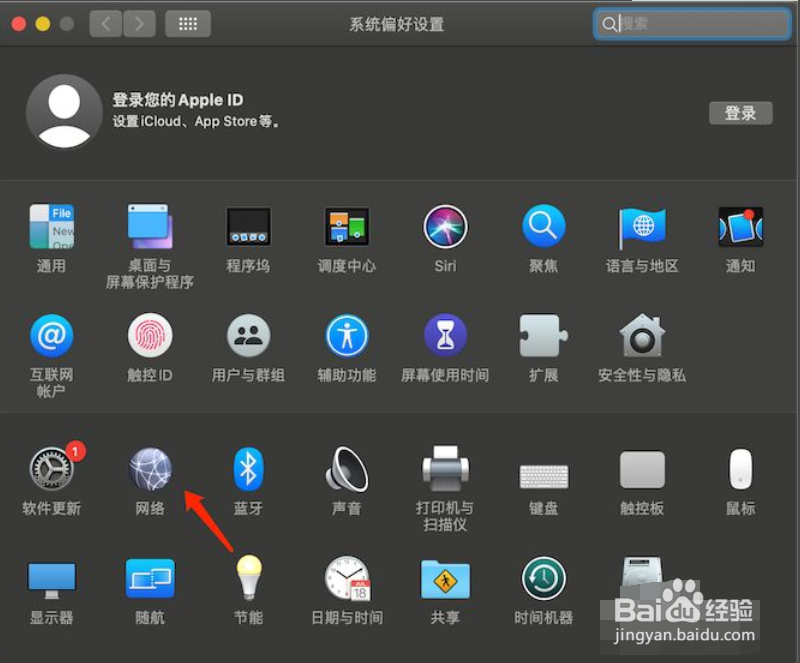The height and width of the screenshot is (663, 800).
Task: Open the Siri preference pane
Action: (x=445, y=228)
